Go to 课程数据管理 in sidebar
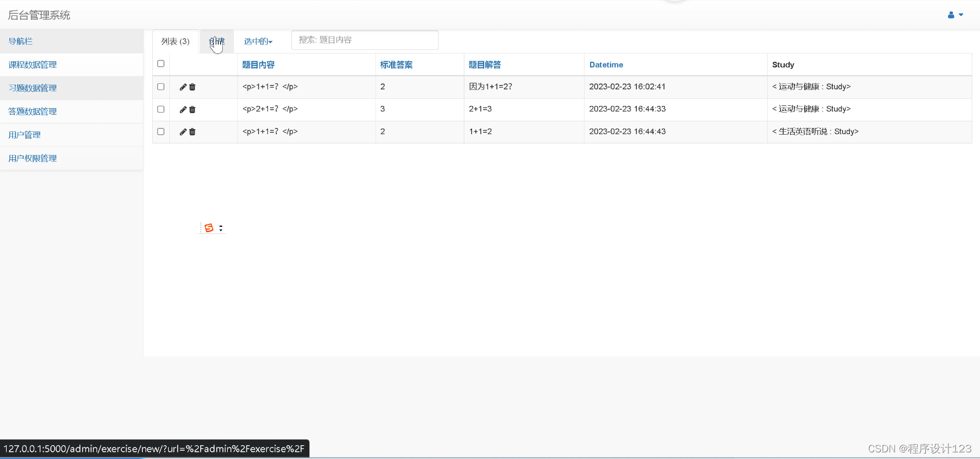The width and height of the screenshot is (980, 459). tap(72, 65)
